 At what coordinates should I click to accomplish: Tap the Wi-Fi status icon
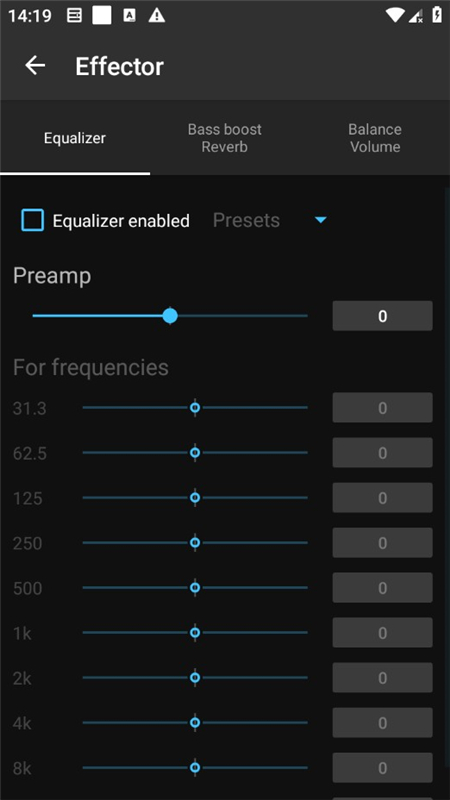pyautogui.click(x=395, y=15)
